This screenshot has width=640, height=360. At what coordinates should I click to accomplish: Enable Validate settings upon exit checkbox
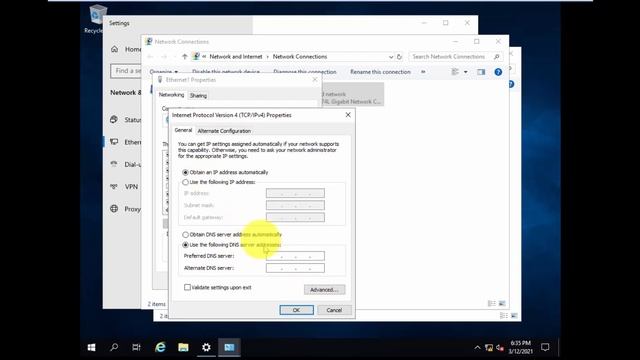click(x=187, y=287)
